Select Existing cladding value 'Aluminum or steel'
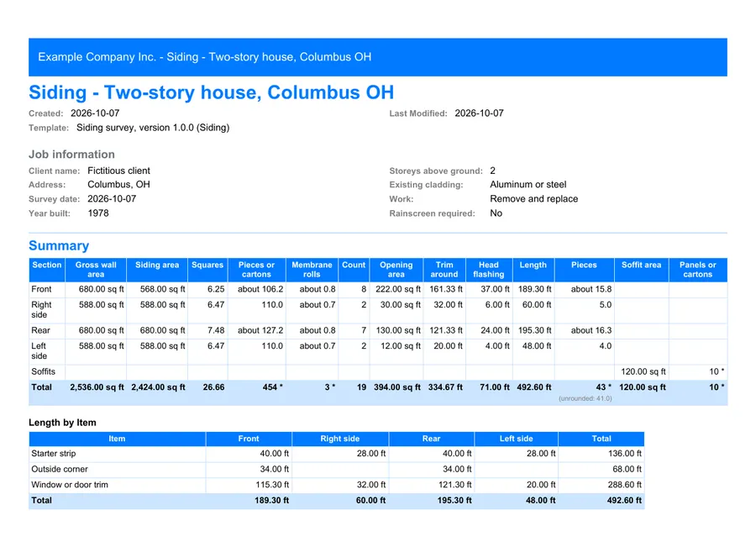The image size is (756, 547). point(528,185)
